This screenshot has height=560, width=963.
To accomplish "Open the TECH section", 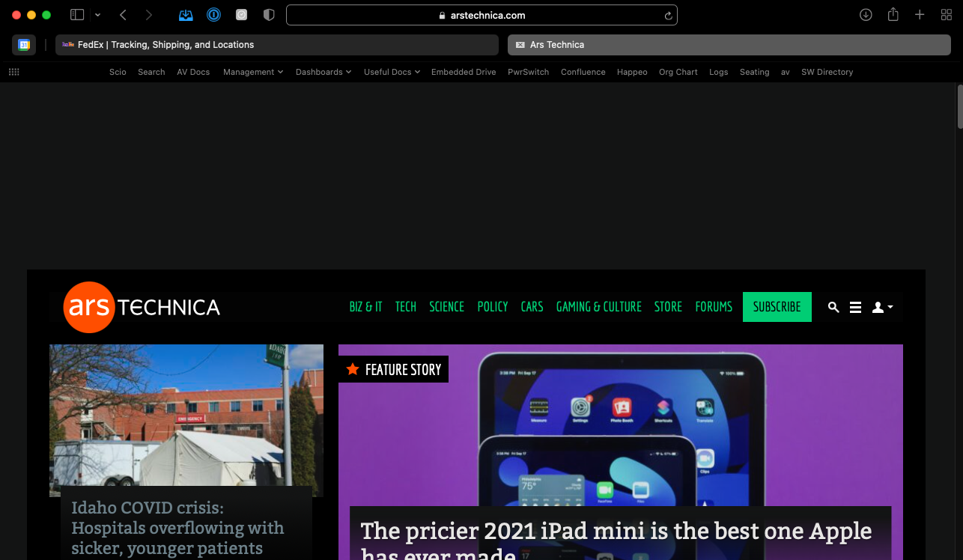I will click(406, 307).
